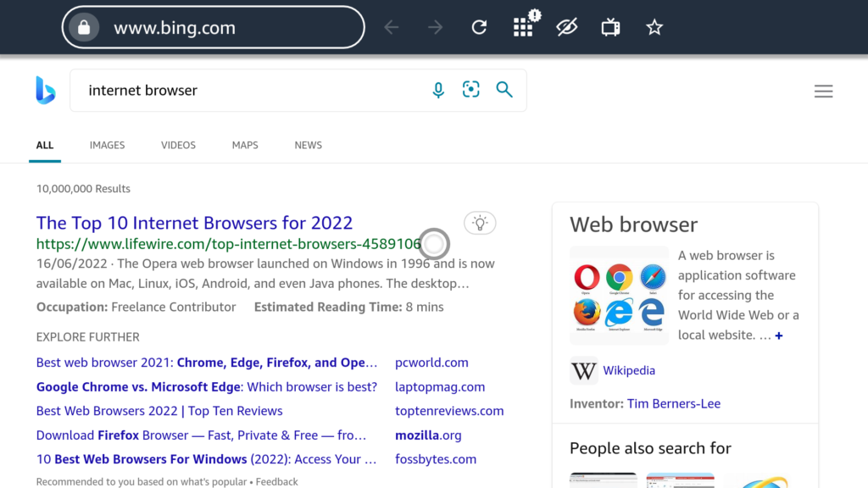Viewport: 868px width, 488px height.
Task: Click the Bing logo
Action: [46, 90]
